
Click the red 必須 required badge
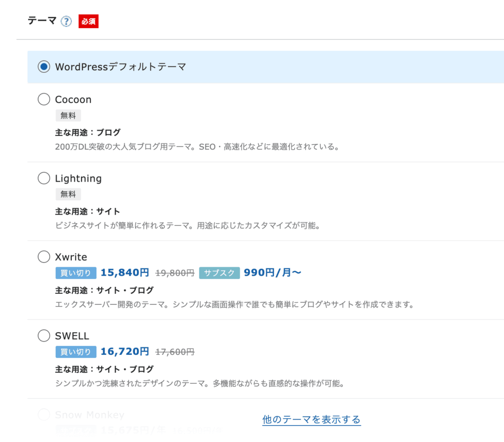pyautogui.click(x=89, y=21)
